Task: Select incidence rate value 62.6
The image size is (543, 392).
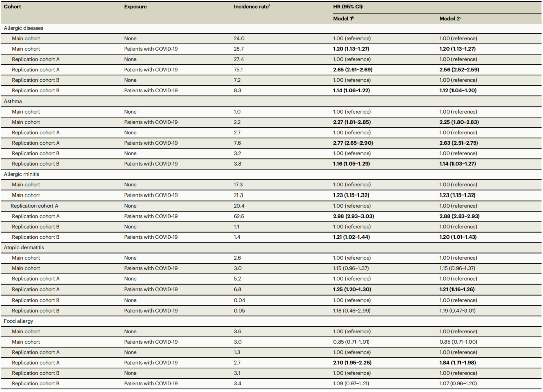Action: point(239,216)
